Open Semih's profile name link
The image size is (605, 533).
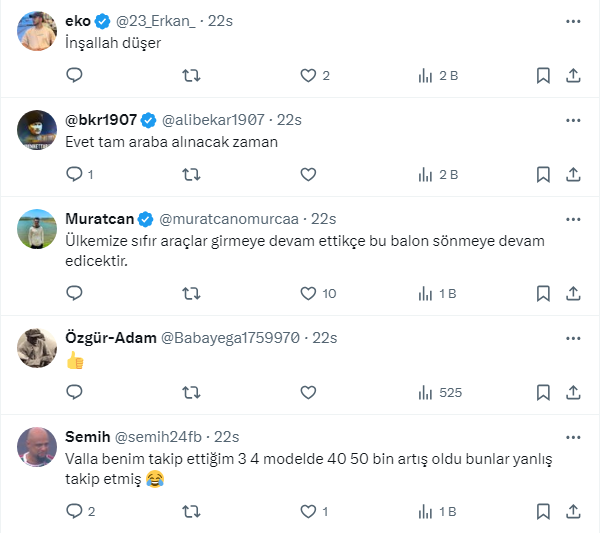[x=86, y=437]
